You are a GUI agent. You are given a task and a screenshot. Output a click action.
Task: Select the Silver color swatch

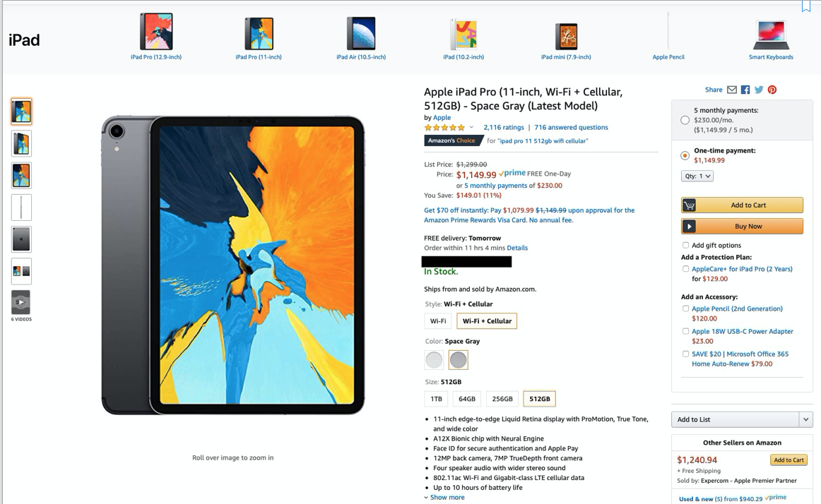click(434, 359)
